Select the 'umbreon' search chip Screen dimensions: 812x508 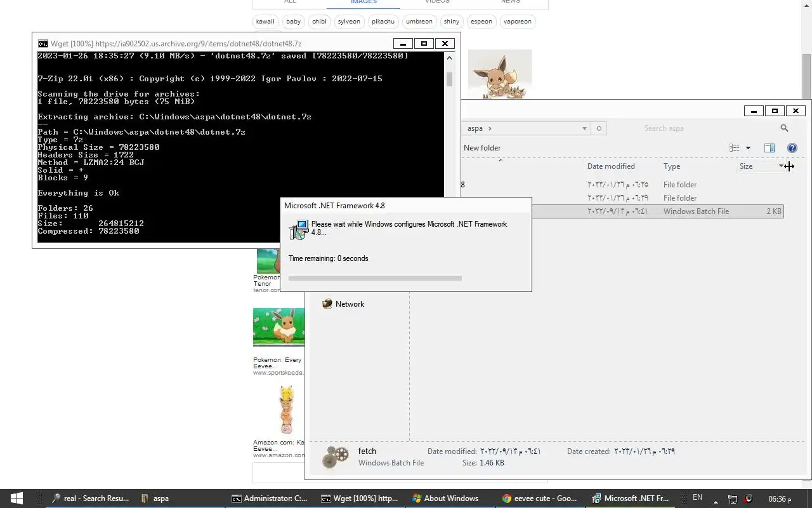[x=419, y=22]
